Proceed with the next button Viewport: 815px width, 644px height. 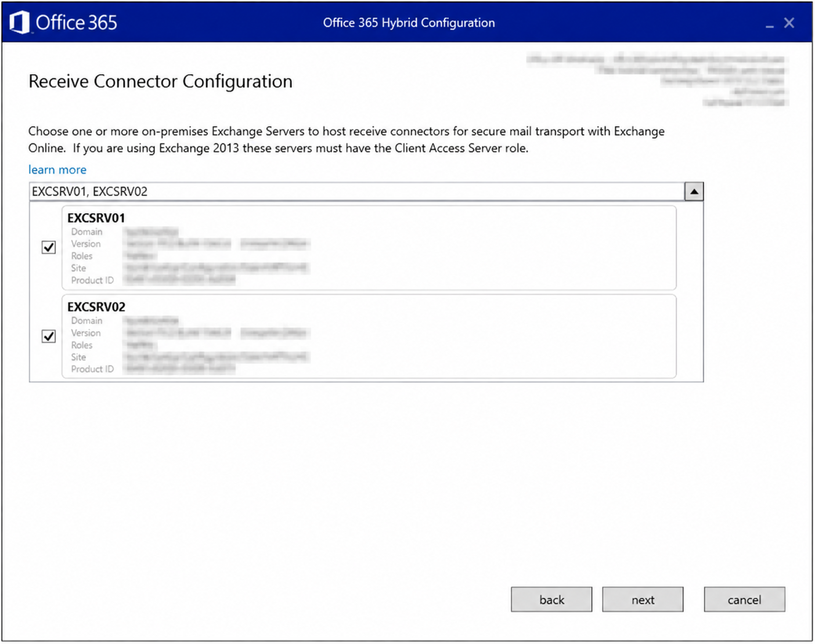pyautogui.click(x=643, y=599)
